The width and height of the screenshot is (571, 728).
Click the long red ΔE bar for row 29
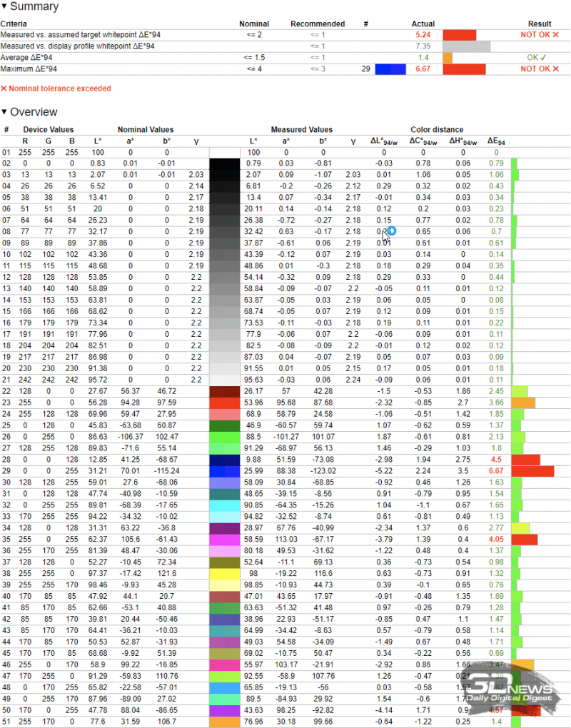pos(532,471)
